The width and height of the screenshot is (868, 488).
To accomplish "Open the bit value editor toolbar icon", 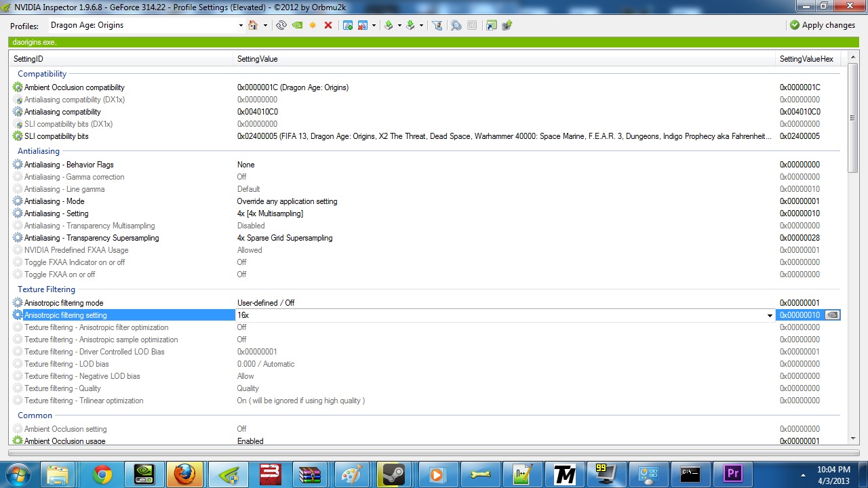I will tap(472, 25).
